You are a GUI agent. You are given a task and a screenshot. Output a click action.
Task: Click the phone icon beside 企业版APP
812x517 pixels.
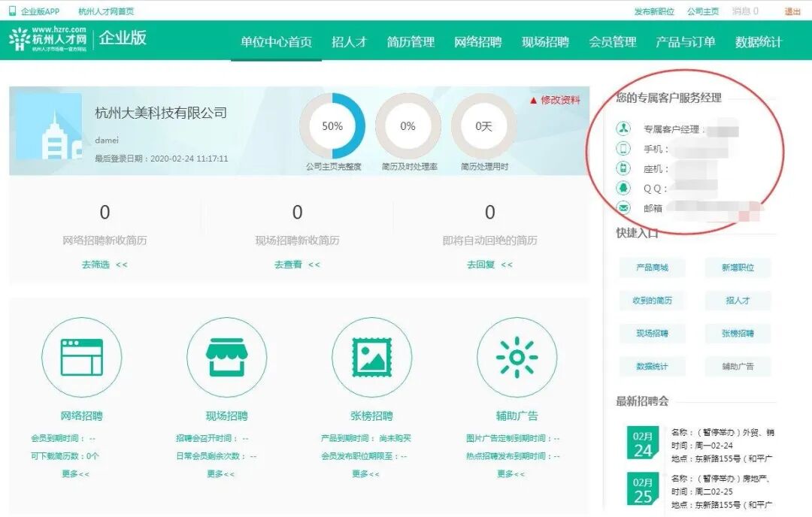13,11
